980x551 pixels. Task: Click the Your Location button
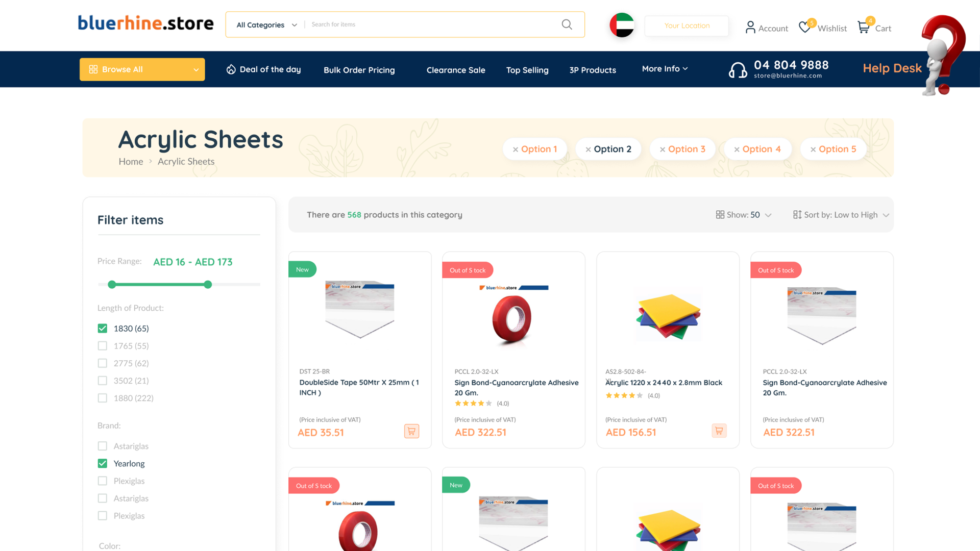[x=687, y=26]
